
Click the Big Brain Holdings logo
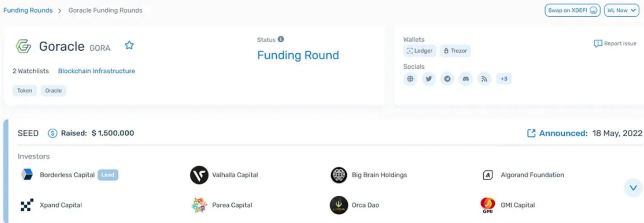click(x=339, y=175)
